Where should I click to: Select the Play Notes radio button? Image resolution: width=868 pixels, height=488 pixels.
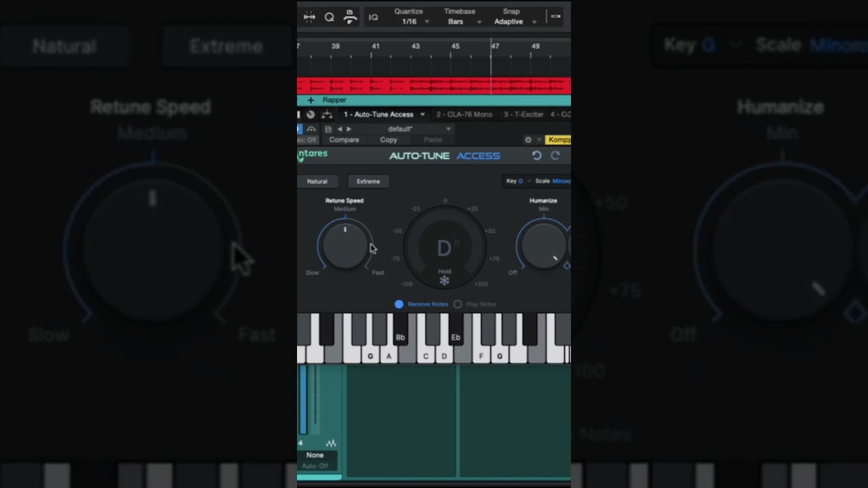(x=458, y=304)
